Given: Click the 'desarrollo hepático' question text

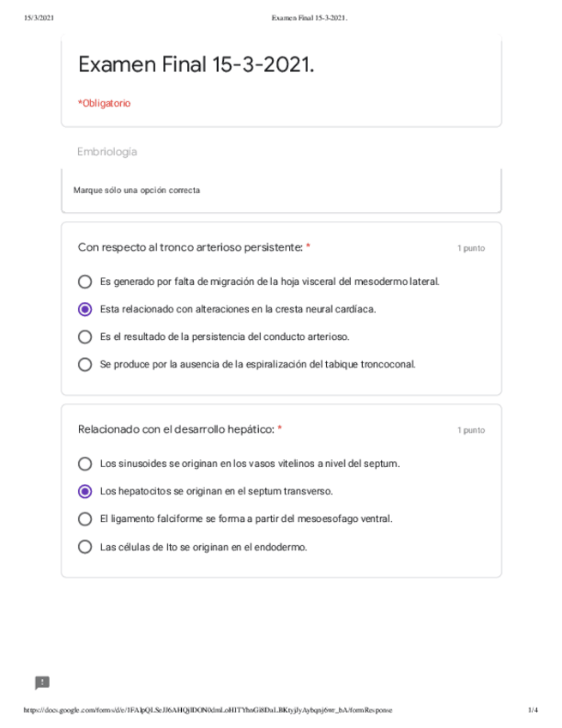Looking at the screenshot, I should tap(176, 429).
